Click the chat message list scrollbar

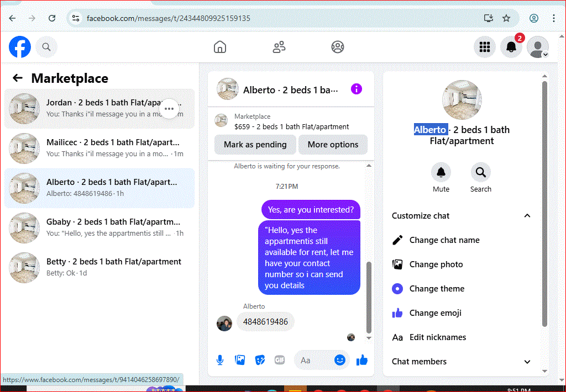pyautogui.click(x=369, y=298)
